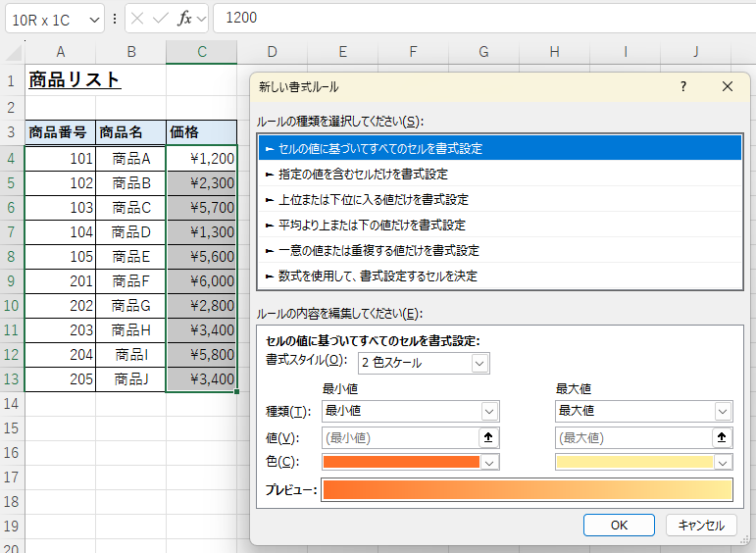Click the maximum value range selector arrow icon

722,437
